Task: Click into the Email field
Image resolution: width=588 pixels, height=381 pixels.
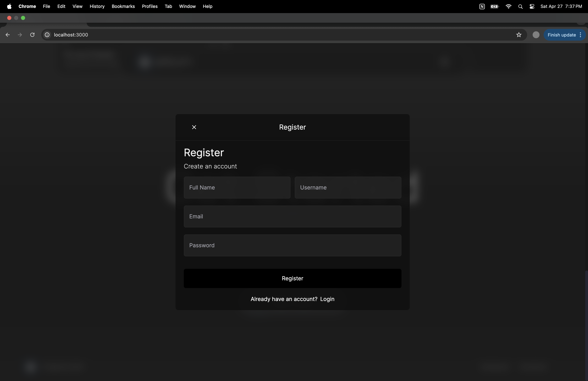Action: (x=292, y=216)
